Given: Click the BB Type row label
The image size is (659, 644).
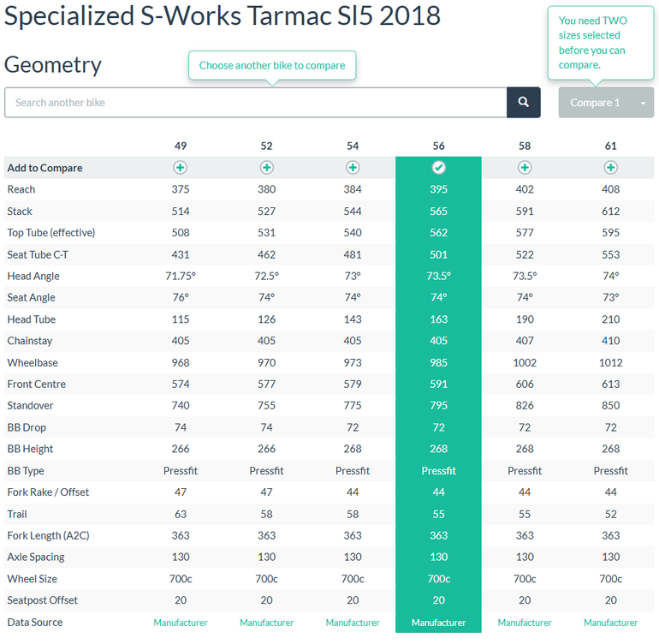Looking at the screenshot, I should point(26,471).
